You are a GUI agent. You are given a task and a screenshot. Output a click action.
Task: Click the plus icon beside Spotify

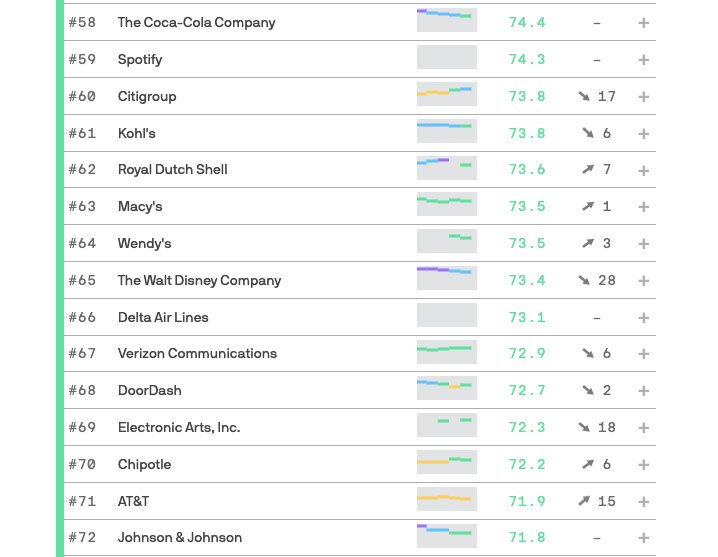coord(643,60)
